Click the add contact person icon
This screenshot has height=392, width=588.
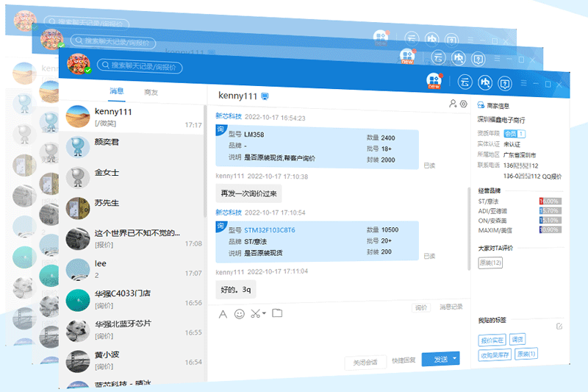453,104
